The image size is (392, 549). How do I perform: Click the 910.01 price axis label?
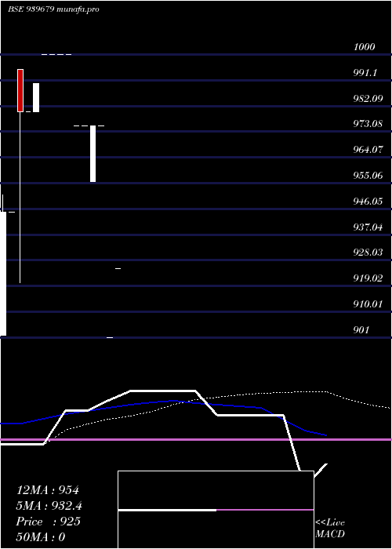pos(368,304)
